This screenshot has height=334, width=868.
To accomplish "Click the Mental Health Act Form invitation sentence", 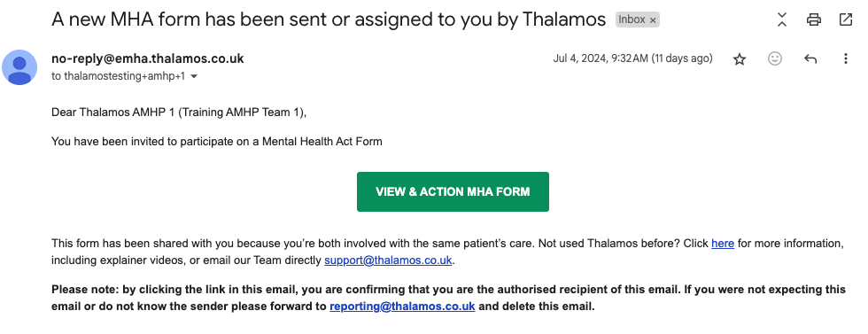I will coord(217,141).
